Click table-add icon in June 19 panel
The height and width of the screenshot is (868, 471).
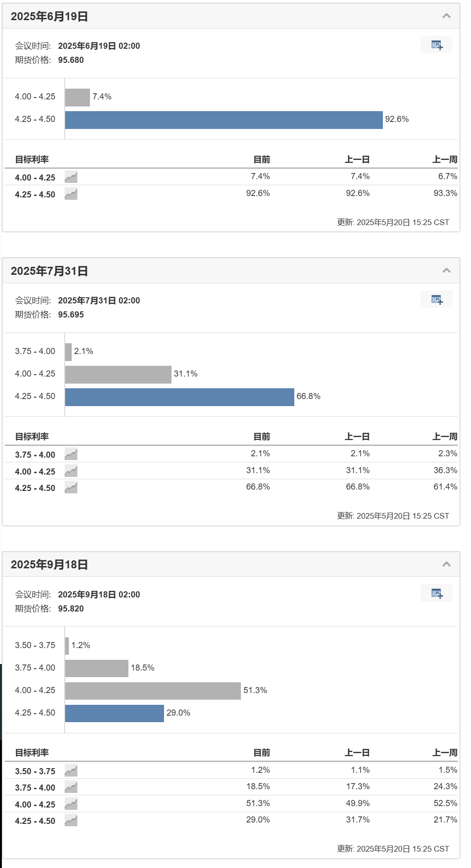pyautogui.click(x=436, y=45)
